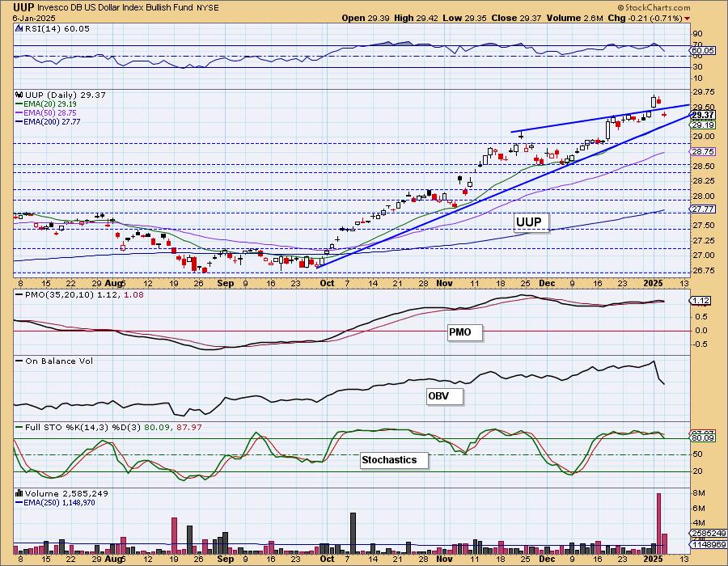Click the red down arrow beside Chg
This screenshot has height=566, width=728.
click(x=687, y=19)
